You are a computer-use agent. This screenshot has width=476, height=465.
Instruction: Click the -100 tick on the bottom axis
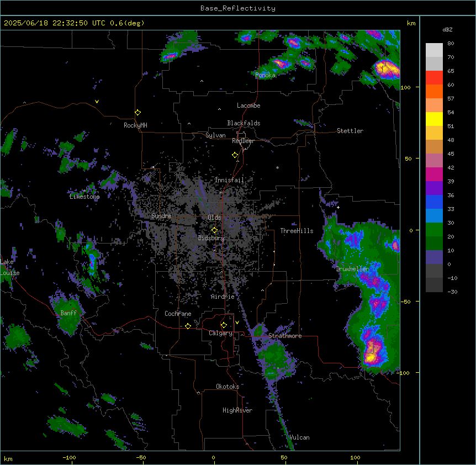[x=69, y=457]
